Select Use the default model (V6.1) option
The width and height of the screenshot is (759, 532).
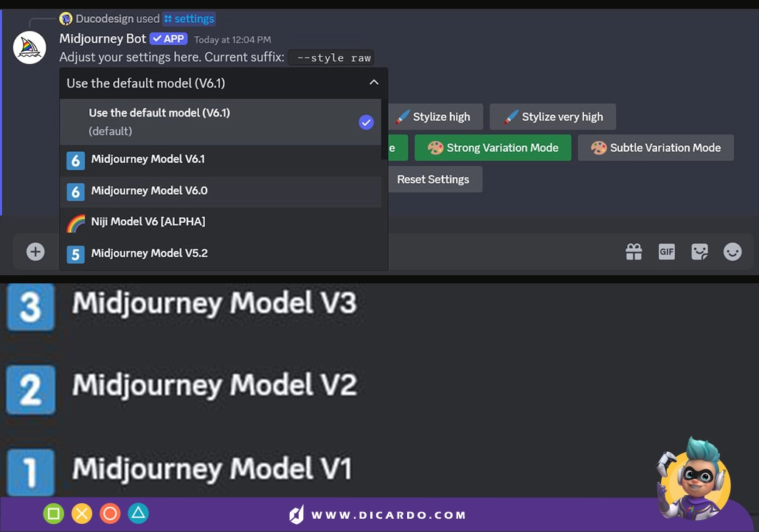[221, 122]
